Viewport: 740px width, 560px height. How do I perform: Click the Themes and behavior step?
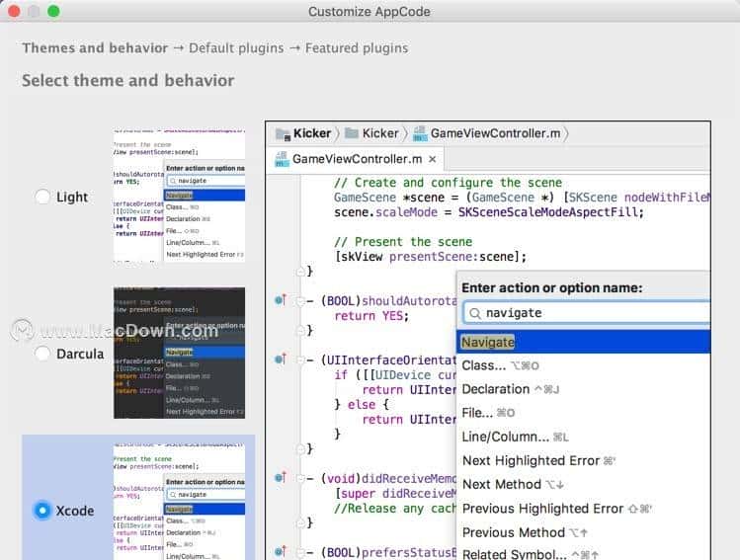coord(95,48)
